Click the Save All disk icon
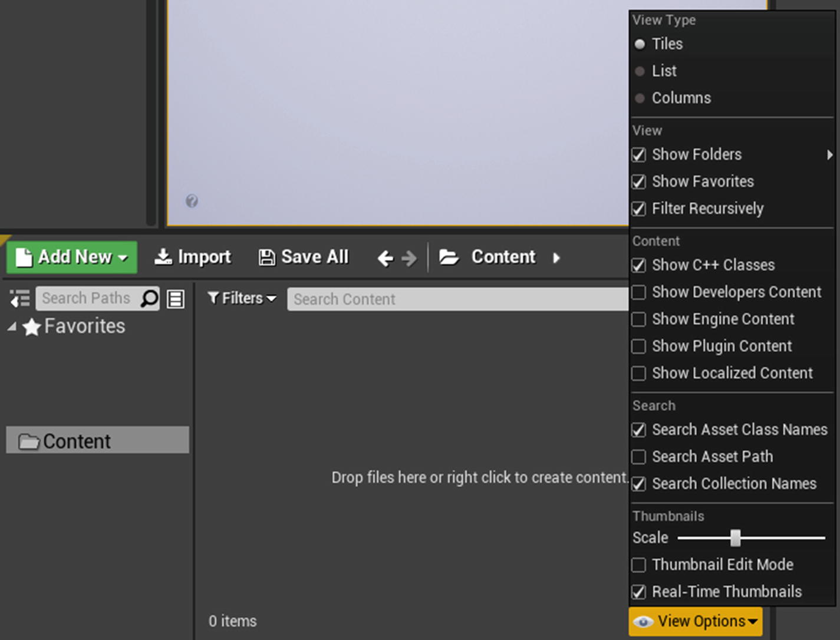 267,257
